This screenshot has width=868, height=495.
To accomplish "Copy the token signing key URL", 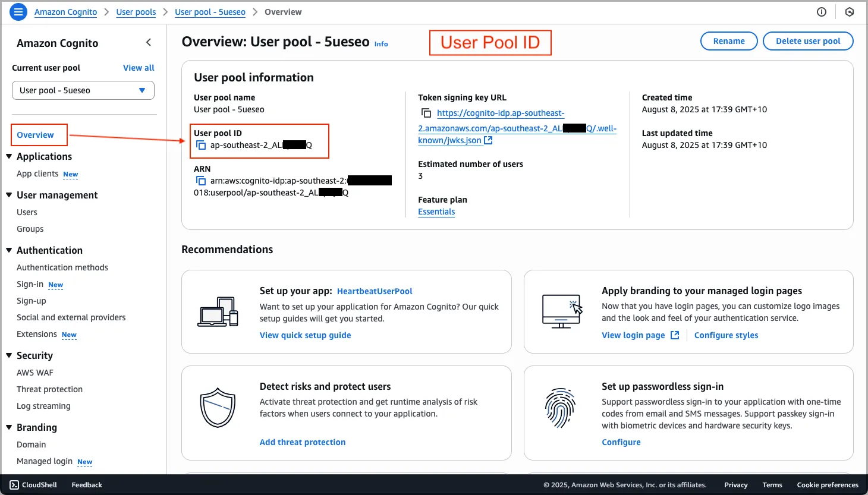I will pos(426,113).
